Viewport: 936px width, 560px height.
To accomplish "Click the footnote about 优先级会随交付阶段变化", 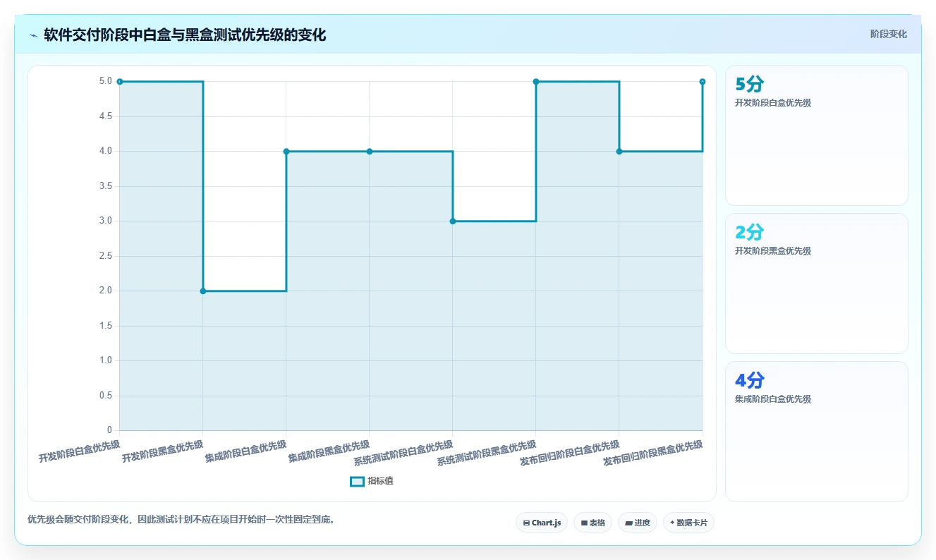I will (x=181, y=520).
